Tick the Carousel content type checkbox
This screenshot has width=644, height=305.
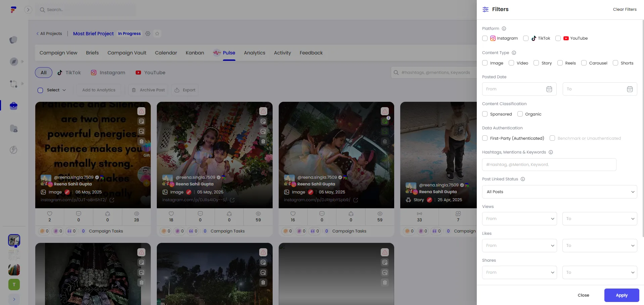tap(584, 63)
